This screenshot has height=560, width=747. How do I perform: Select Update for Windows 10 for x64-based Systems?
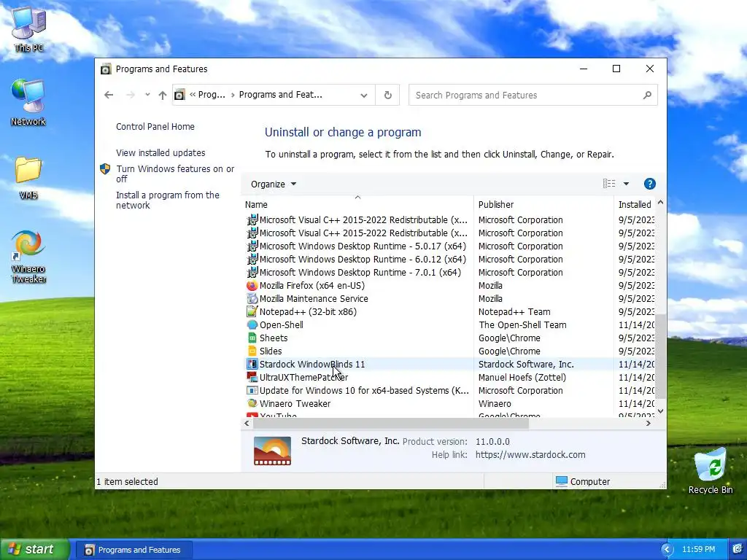[x=364, y=391]
